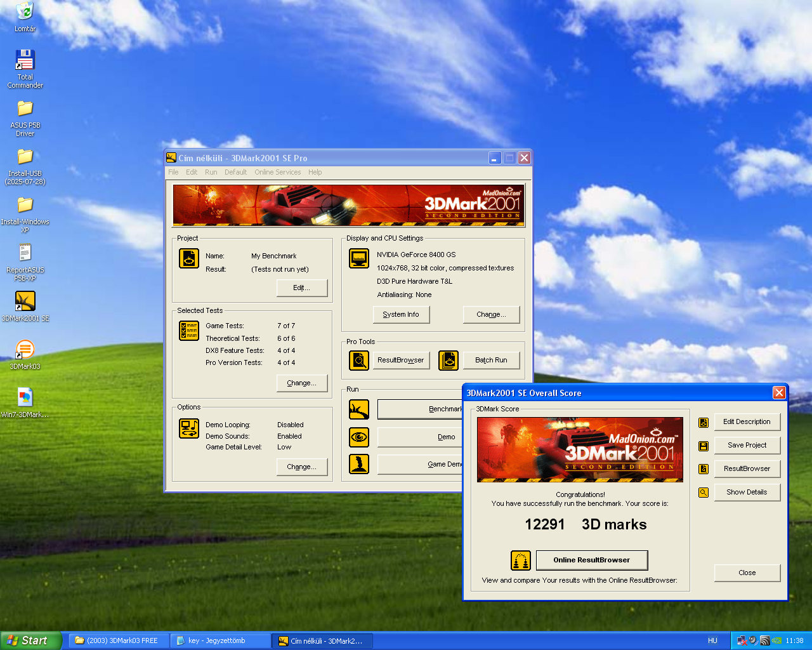Image resolution: width=812 pixels, height=650 pixels.
Task: Click Change... under Selected Tests
Action: tap(302, 383)
